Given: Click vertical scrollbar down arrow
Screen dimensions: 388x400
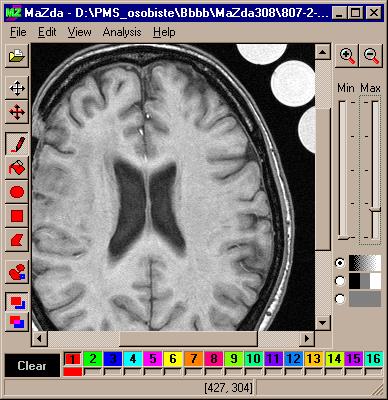Looking at the screenshot, I should [323, 323].
